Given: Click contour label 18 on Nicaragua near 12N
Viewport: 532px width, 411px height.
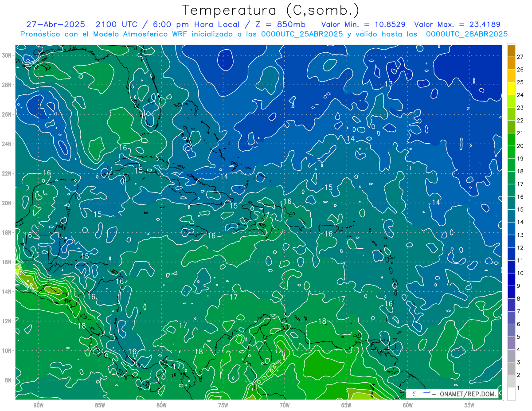Looking at the screenshot, I should 82,325.
